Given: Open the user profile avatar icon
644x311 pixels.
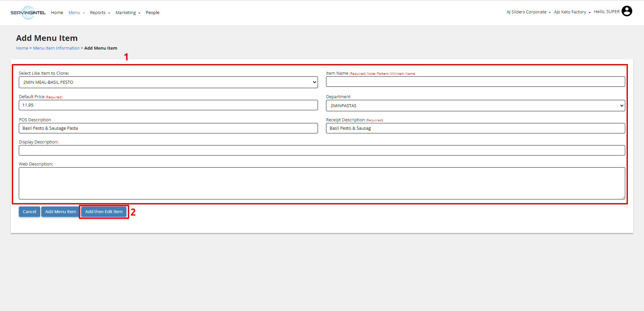Looking at the screenshot, I should click(627, 11).
